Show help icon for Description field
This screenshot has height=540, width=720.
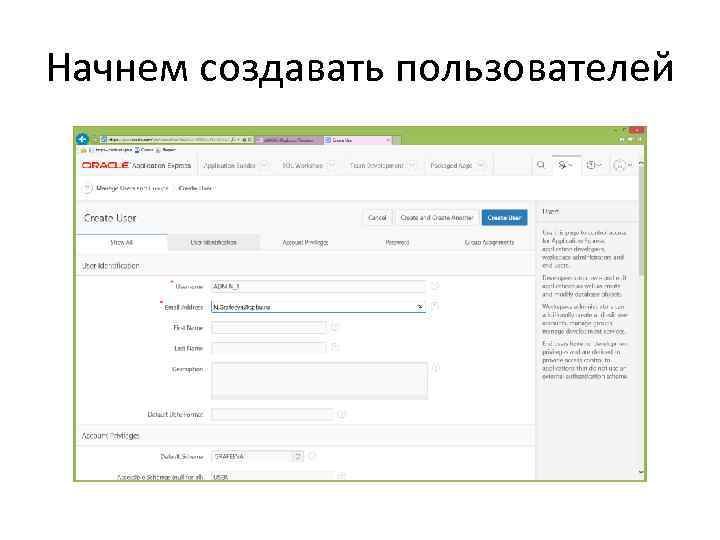coord(436,368)
